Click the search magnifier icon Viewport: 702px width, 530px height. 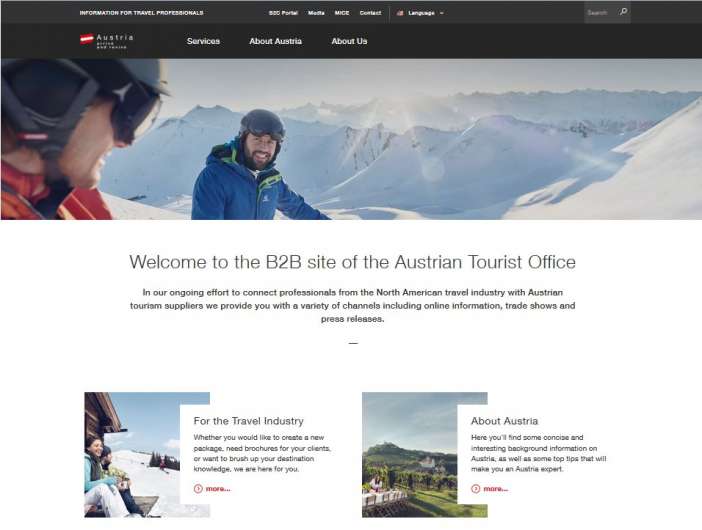tap(623, 13)
